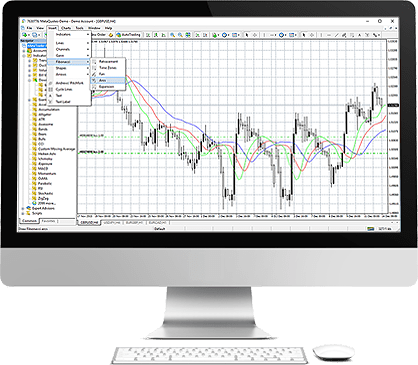418x365 pixels.
Task: Switch to the USDJPY chart tab
Action: coord(112,222)
